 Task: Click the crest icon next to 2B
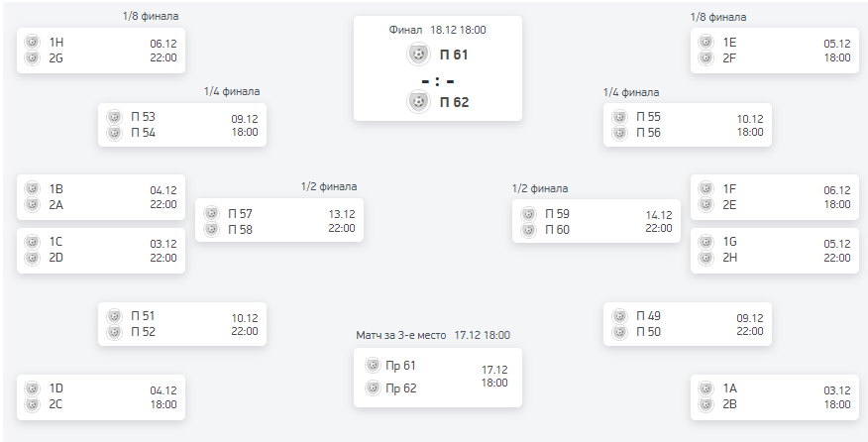(705, 404)
